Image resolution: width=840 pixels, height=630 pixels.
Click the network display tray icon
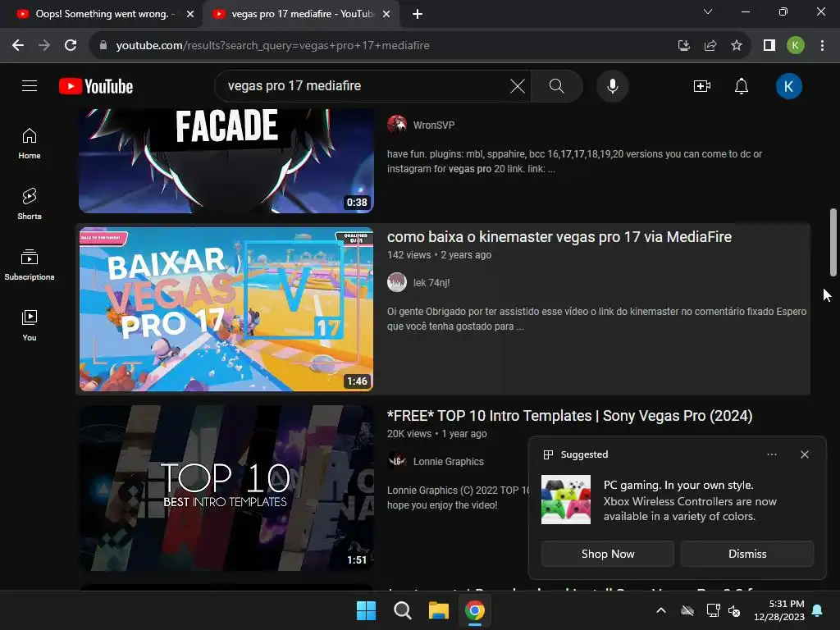[x=713, y=610]
